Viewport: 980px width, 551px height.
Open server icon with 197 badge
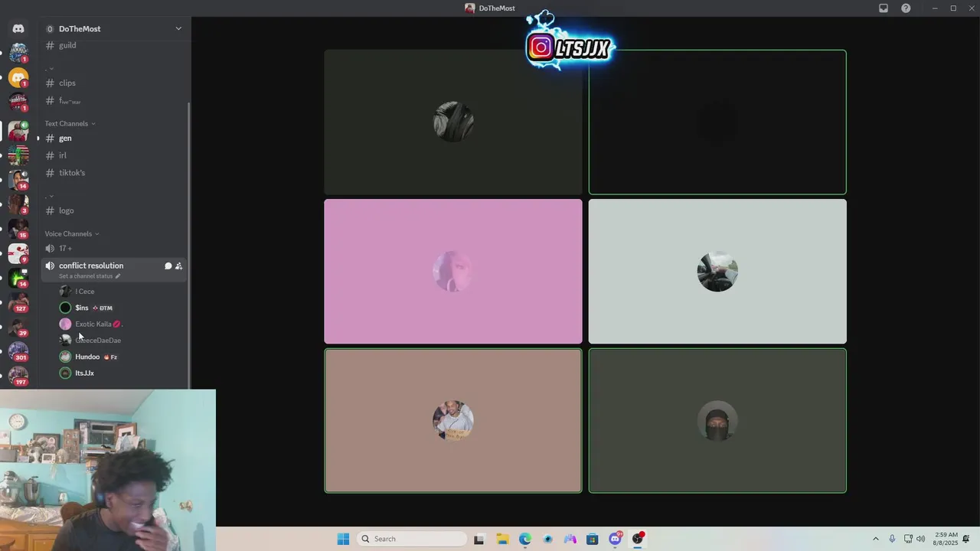pyautogui.click(x=18, y=376)
